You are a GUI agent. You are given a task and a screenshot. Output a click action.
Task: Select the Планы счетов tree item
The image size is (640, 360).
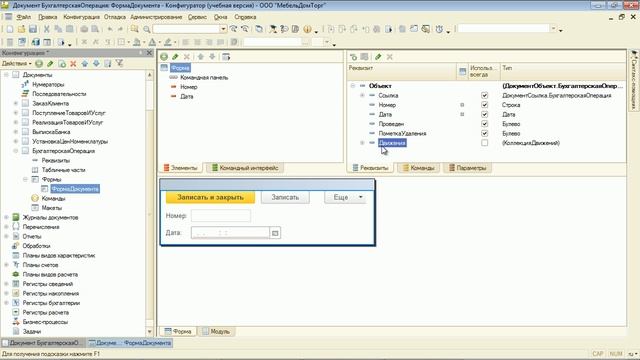point(40,265)
